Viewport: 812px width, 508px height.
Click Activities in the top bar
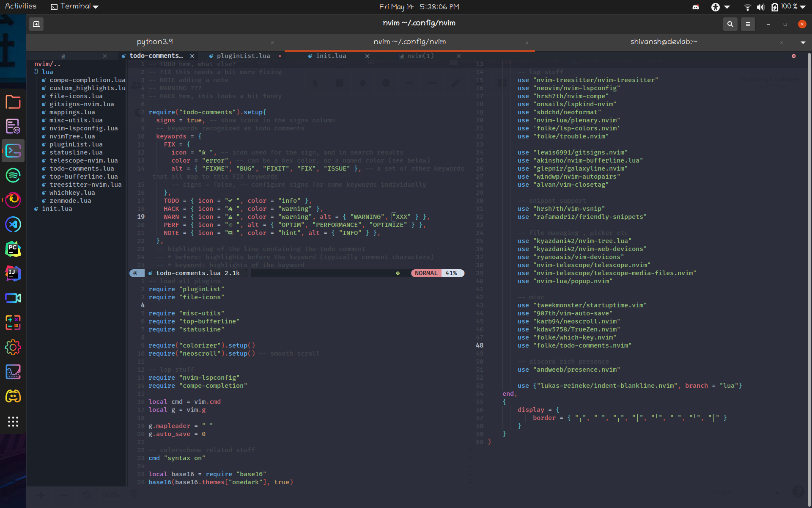[20, 6]
